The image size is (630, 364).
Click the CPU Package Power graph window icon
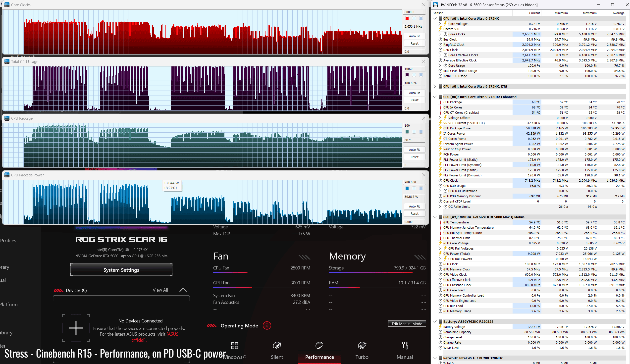point(7,175)
